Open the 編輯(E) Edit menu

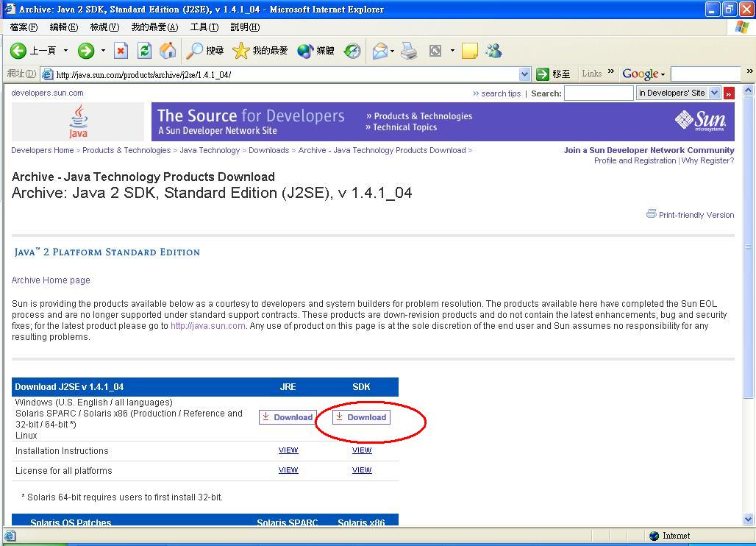point(64,27)
